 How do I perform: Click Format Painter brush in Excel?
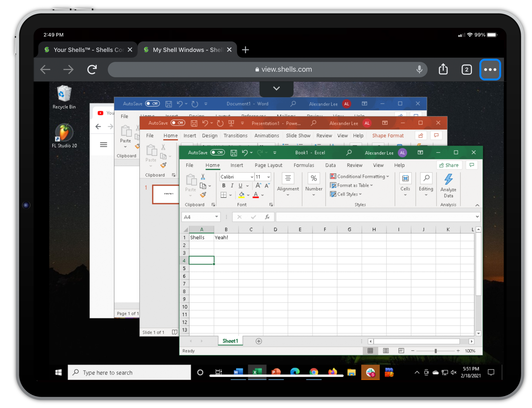(x=203, y=195)
